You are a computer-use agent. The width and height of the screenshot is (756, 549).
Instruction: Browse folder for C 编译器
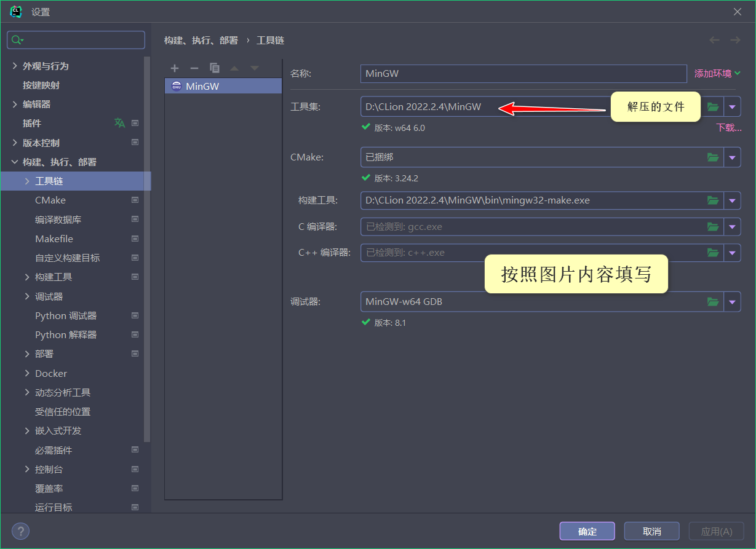coord(713,227)
